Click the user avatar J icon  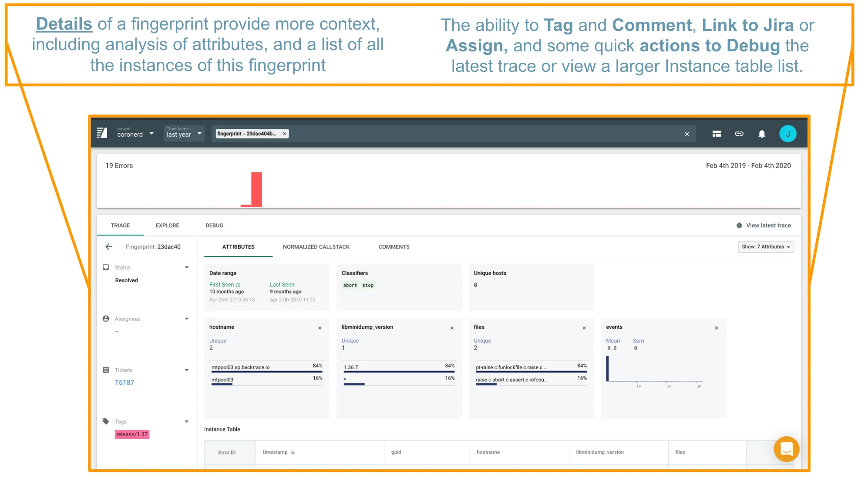tap(788, 134)
